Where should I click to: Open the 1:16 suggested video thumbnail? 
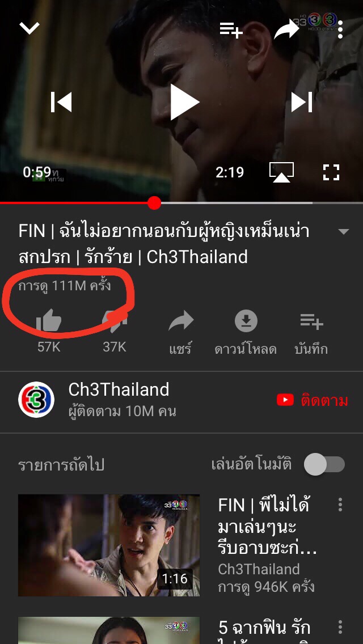pos(109,545)
